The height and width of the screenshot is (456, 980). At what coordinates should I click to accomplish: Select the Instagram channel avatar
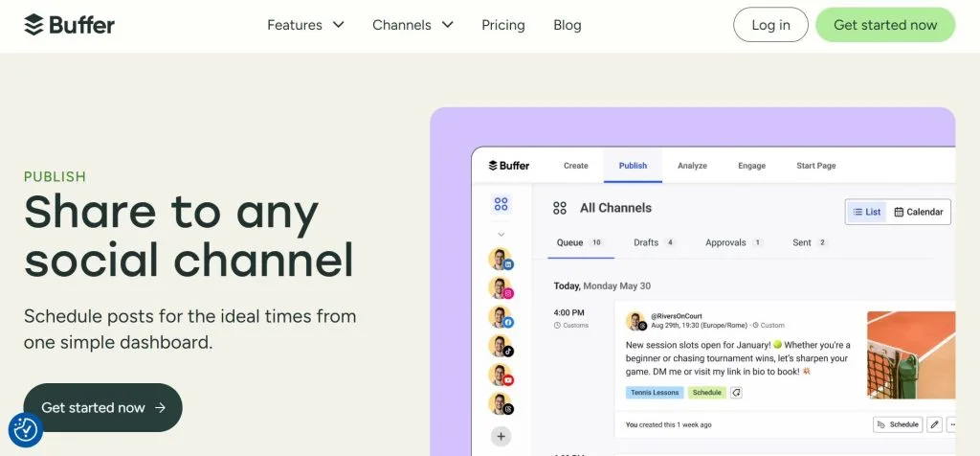click(x=501, y=288)
